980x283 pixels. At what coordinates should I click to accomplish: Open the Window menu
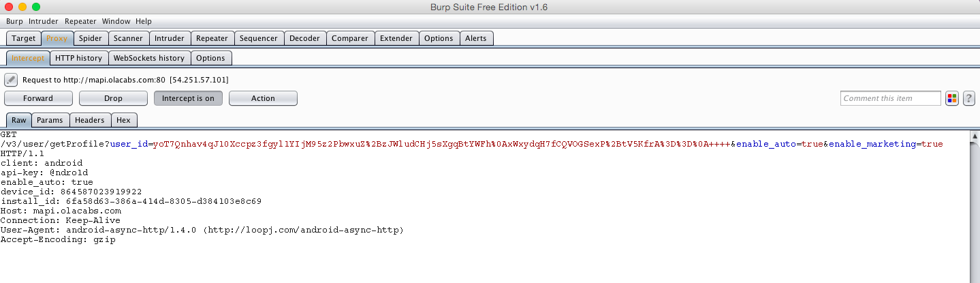pyautogui.click(x=116, y=21)
